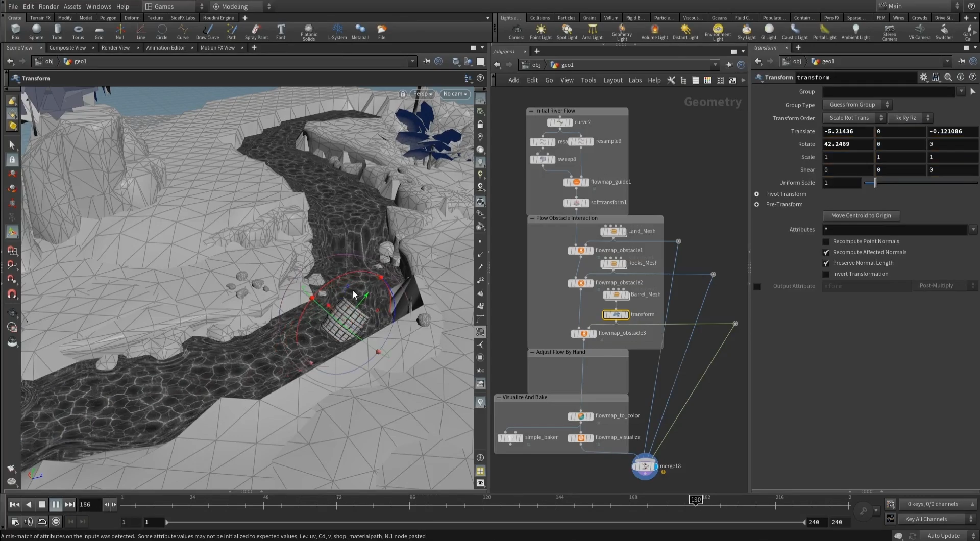Click the Translate X value field
The height and width of the screenshot is (541, 980).
(847, 131)
